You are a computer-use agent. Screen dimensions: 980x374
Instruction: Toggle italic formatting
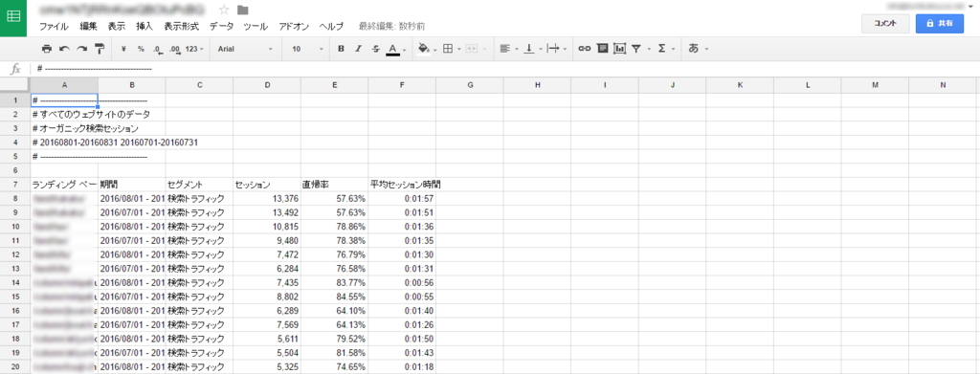pos(358,49)
